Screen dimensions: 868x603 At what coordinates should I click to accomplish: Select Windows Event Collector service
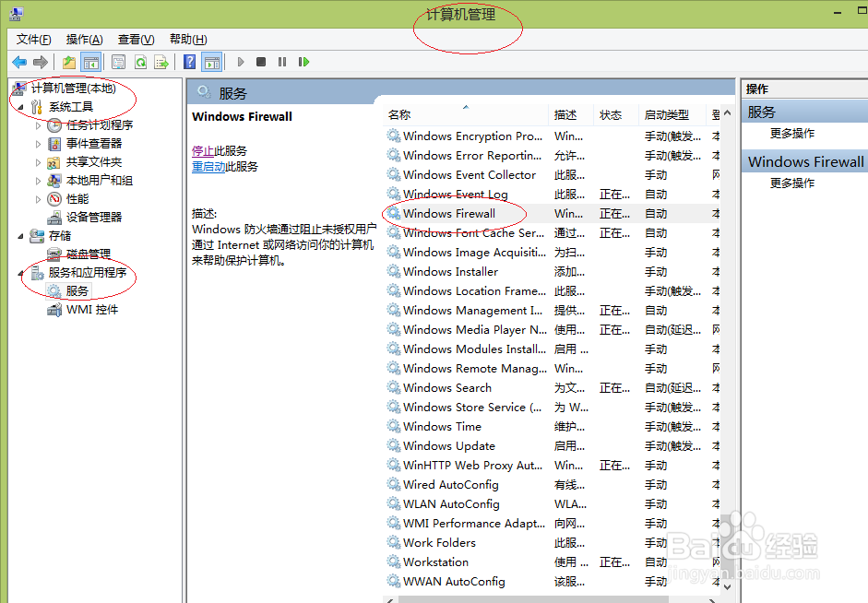[552, 175]
